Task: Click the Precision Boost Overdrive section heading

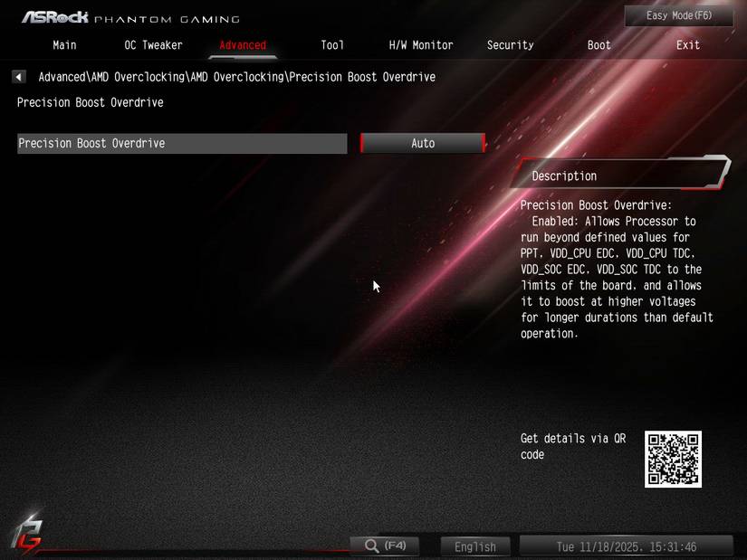Action: coord(90,102)
